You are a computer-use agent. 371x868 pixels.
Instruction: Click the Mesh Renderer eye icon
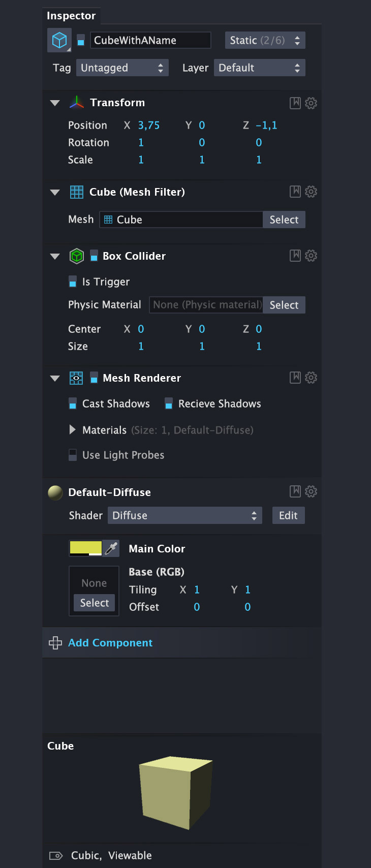(76, 378)
